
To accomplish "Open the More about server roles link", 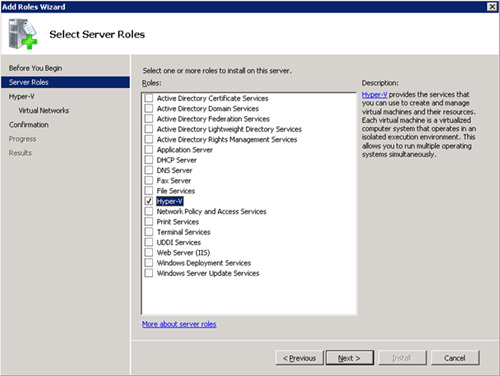I will point(179,324).
